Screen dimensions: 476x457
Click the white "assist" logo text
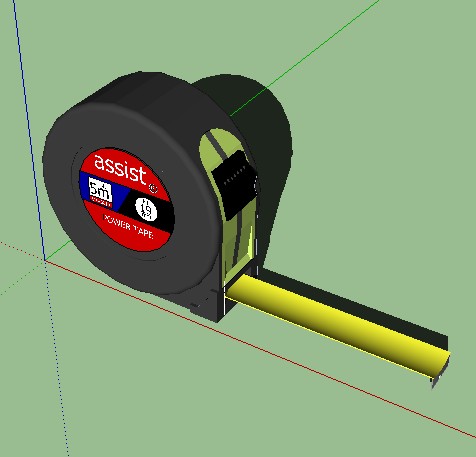(x=120, y=169)
